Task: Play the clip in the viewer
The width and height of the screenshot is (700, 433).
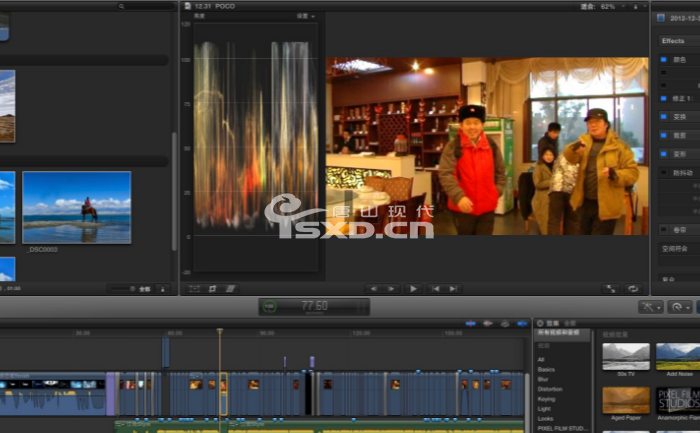Action: click(413, 289)
